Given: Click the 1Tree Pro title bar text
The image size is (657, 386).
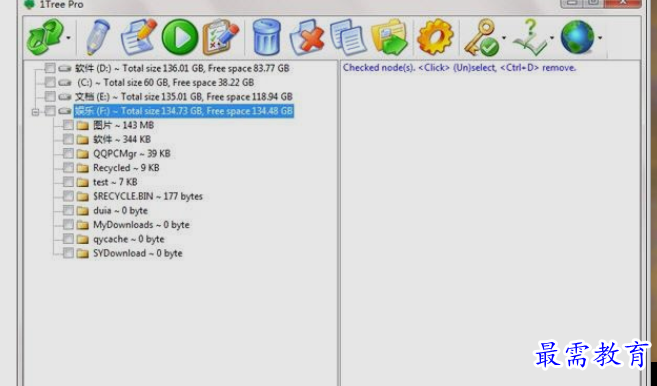Looking at the screenshot, I should [61, 5].
